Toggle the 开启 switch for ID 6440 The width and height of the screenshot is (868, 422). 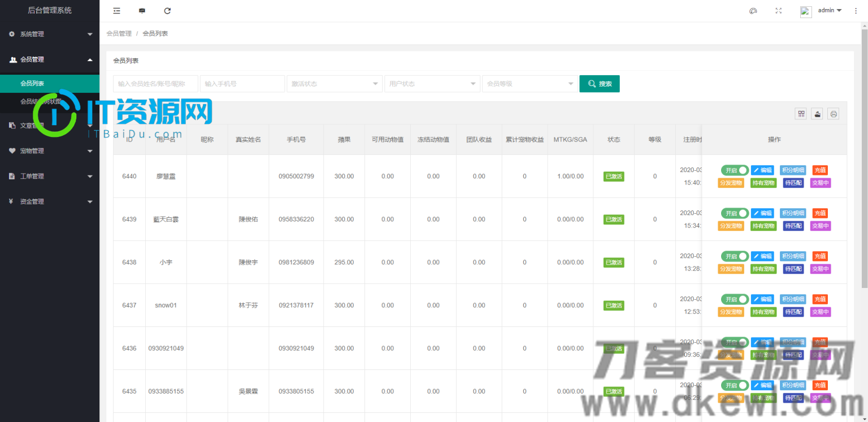click(735, 170)
